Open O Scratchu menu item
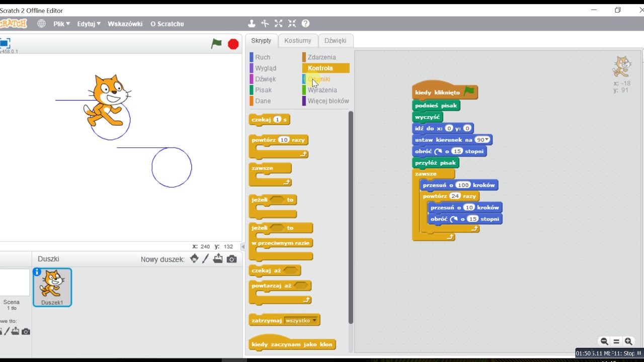This screenshot has height=362, width=644. (x=167, y=24)
